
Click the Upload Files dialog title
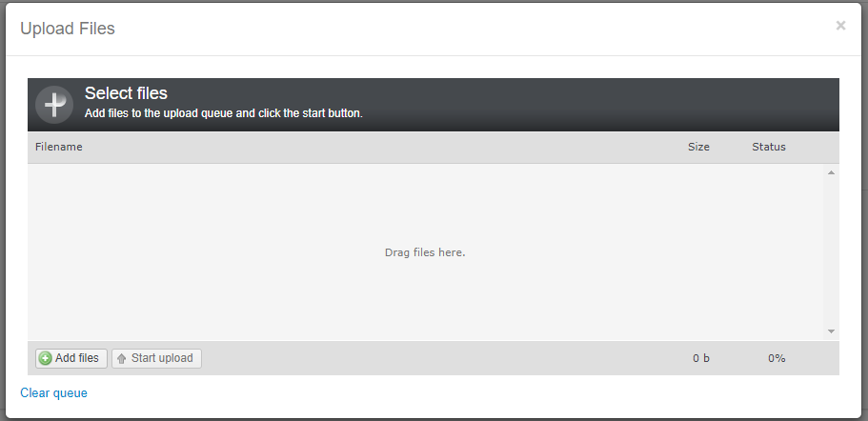(68, 29)
